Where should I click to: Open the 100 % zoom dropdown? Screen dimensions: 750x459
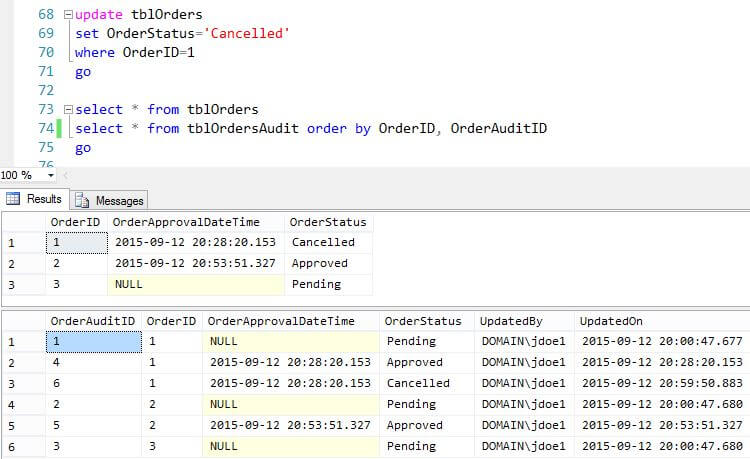click(x=51, y=175)
